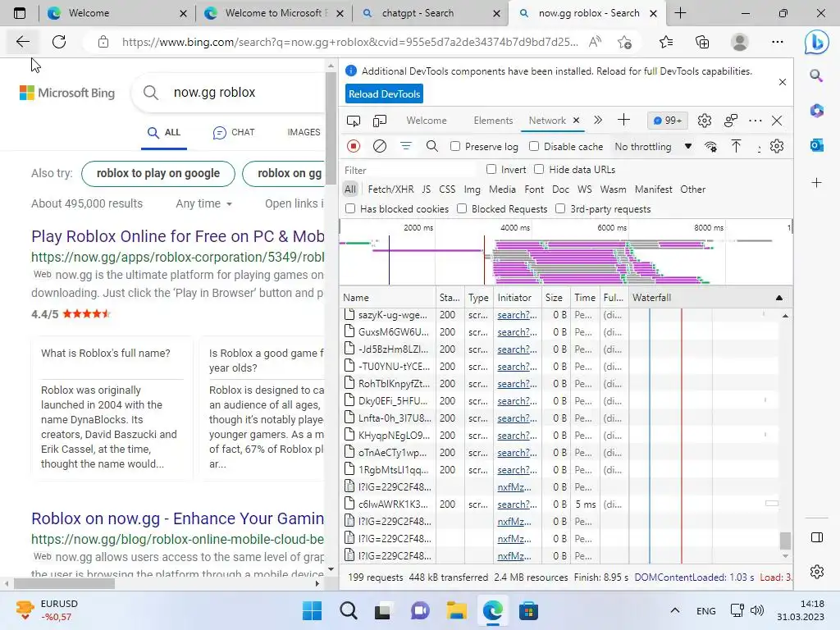The width and height of the screenshot is (840, 630).
Task: Check Has blocked cookies
Action: 350,209
